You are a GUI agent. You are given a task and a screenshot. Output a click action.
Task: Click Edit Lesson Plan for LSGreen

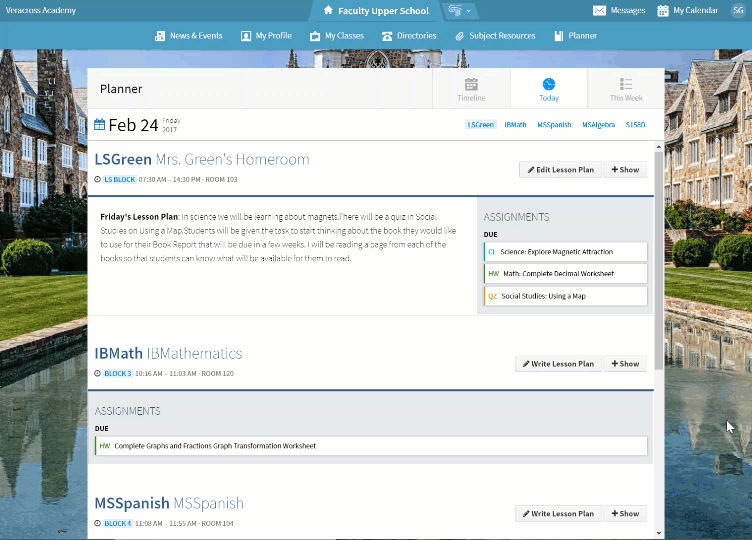click(558, 170)
